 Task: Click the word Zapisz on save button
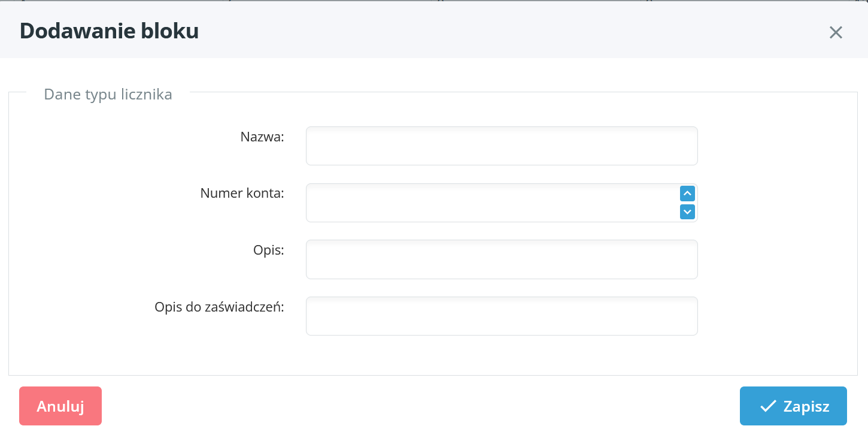(x=806, y=406)
